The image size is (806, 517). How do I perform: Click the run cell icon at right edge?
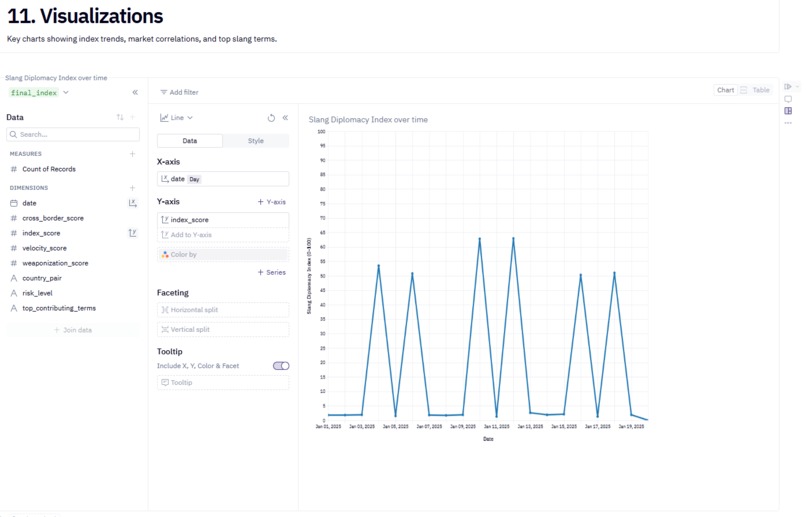pyautogui.click(x=788, y=86)
